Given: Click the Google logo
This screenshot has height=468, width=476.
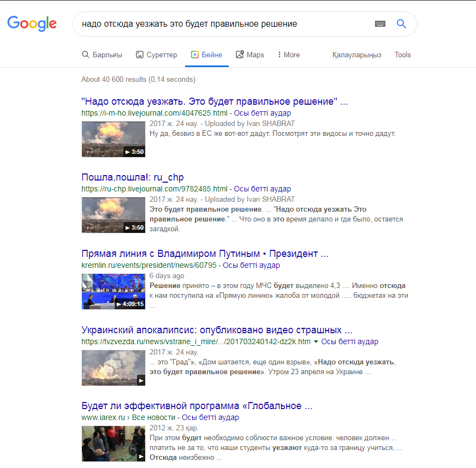Looking at the screenshot, I should pyautogui.click(x=32, y=23).
